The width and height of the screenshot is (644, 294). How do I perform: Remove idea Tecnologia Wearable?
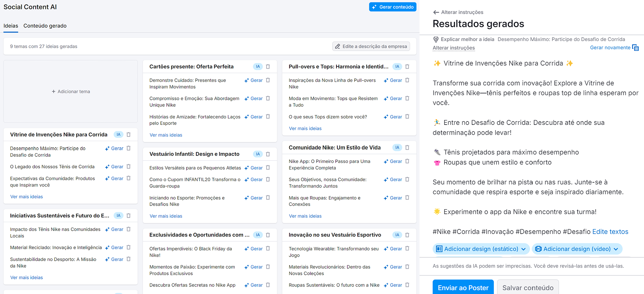(x=407, y=248)
